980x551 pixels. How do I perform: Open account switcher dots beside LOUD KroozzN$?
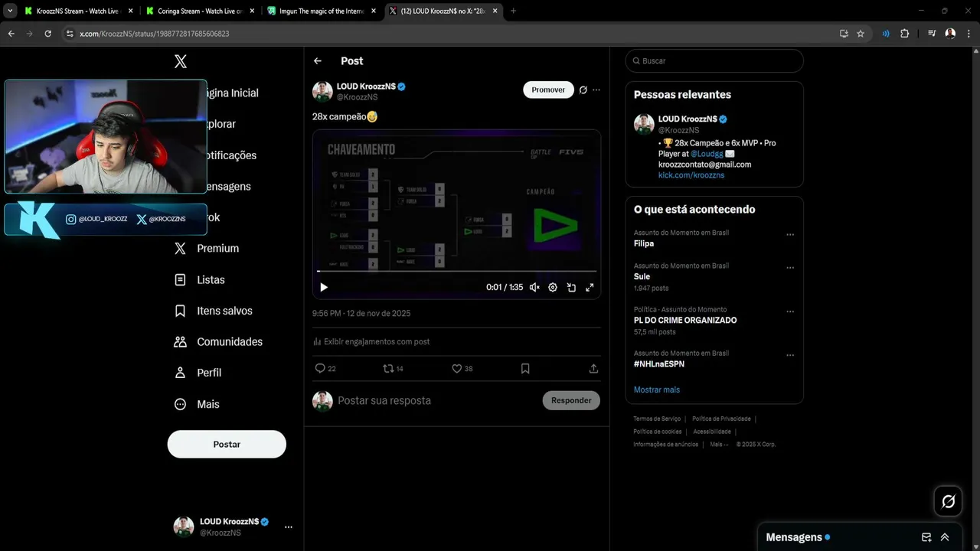pos(289,527)
